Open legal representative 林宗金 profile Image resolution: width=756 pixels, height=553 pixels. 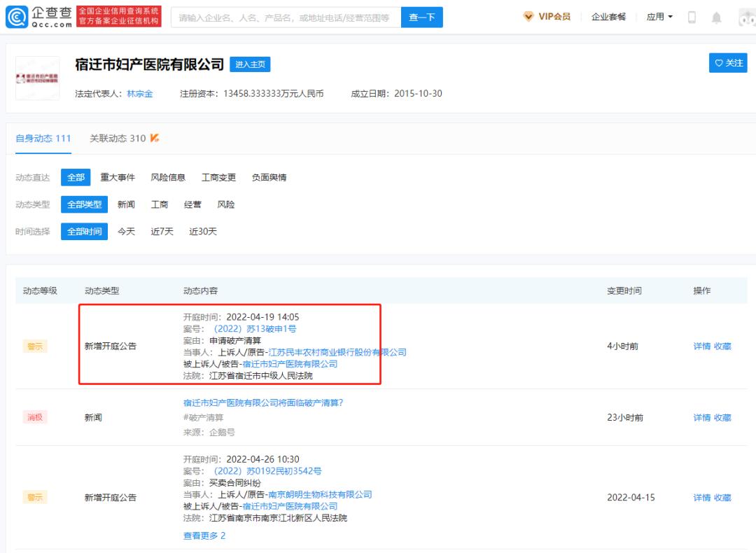[139, 92]
